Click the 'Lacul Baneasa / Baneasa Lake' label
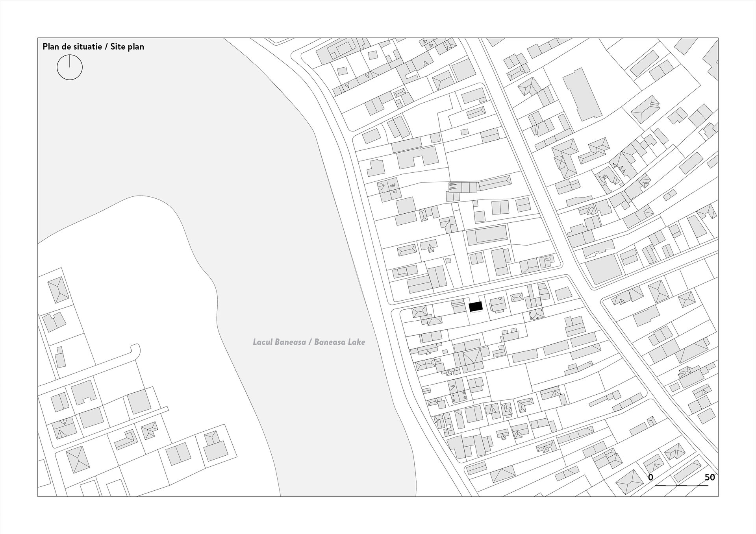 (x=309, y=342)
